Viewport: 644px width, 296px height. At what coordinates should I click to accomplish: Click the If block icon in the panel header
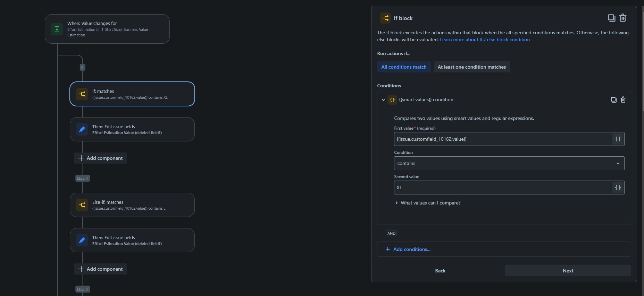point(385,18)
